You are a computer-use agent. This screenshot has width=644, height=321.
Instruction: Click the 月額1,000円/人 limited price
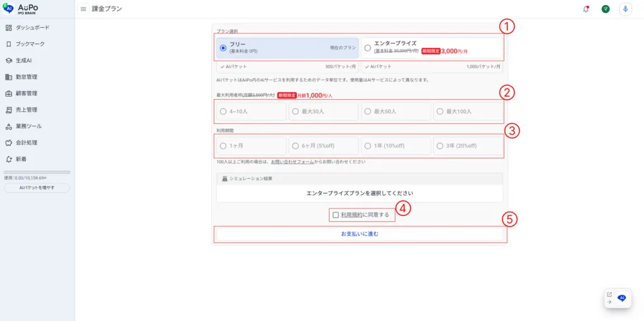click(314, 95)
